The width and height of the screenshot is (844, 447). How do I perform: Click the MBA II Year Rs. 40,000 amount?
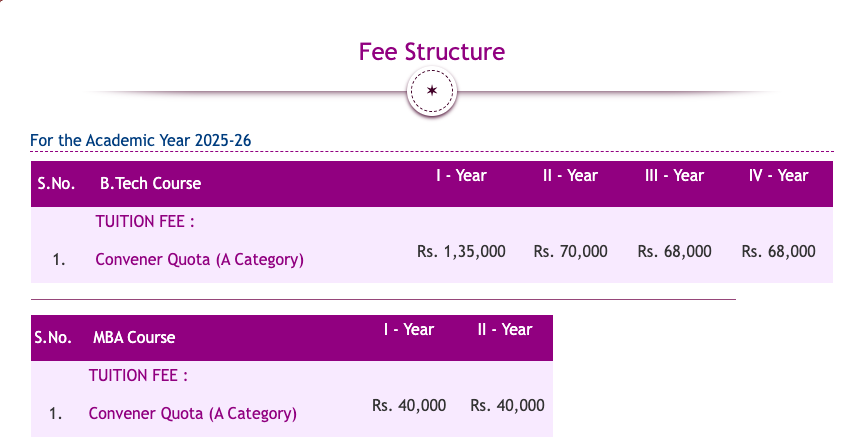507,406
